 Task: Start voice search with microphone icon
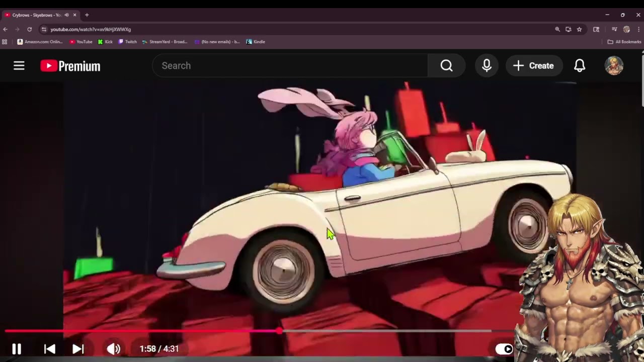click(487, 66)
